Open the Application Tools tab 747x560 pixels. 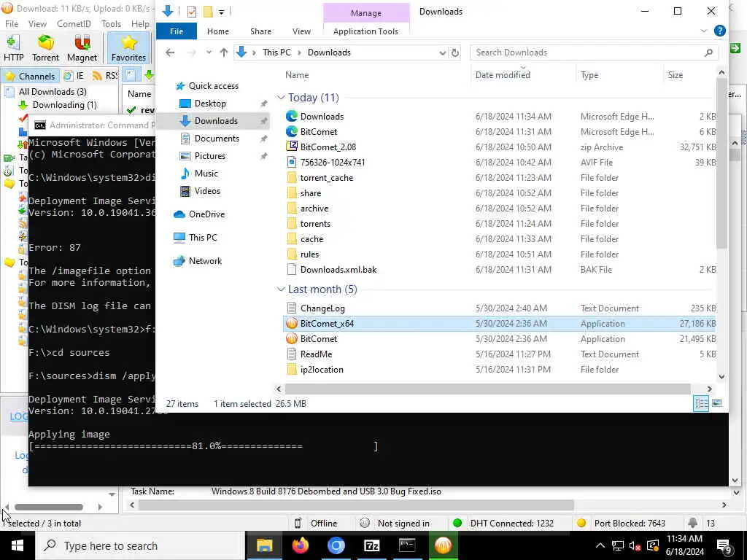pos(365,31)
